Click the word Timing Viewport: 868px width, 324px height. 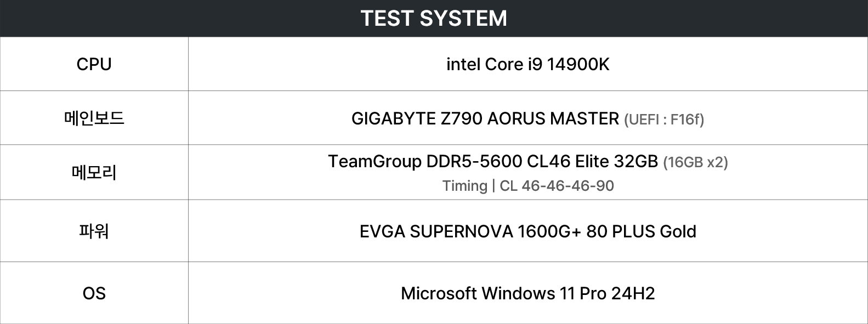(464, 186)
